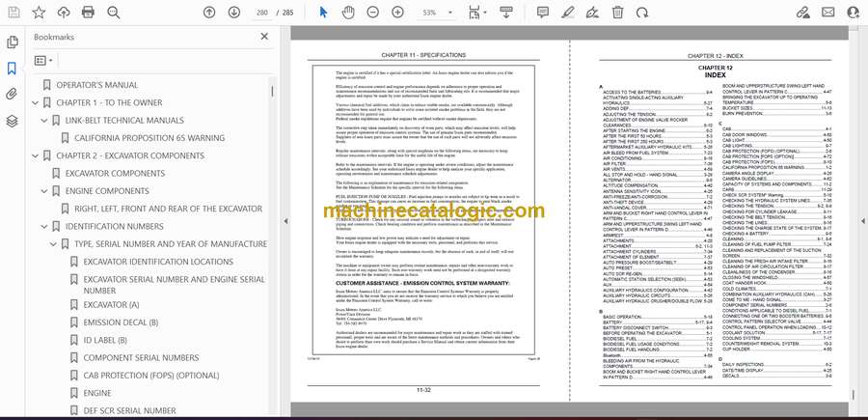Open the DEF SCR SERIAL NUMBER bookmark
868x420 pixels.
(129, 410)
